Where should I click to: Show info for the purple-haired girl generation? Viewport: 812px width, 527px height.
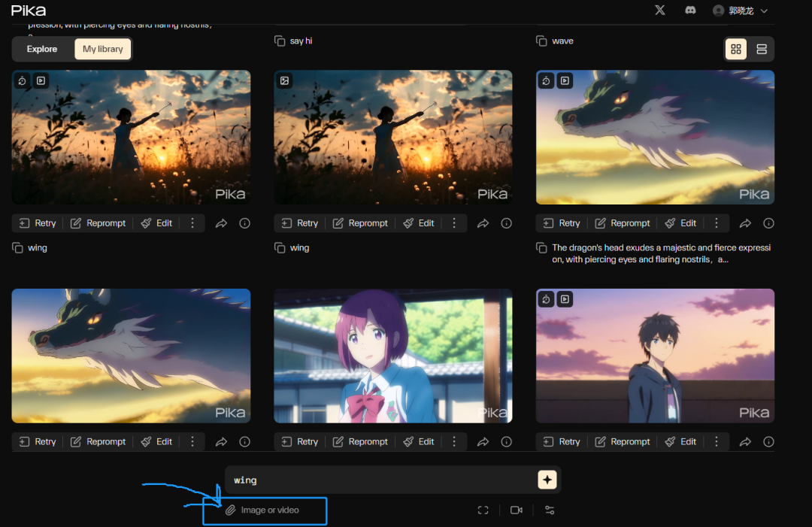pos(507,441)
